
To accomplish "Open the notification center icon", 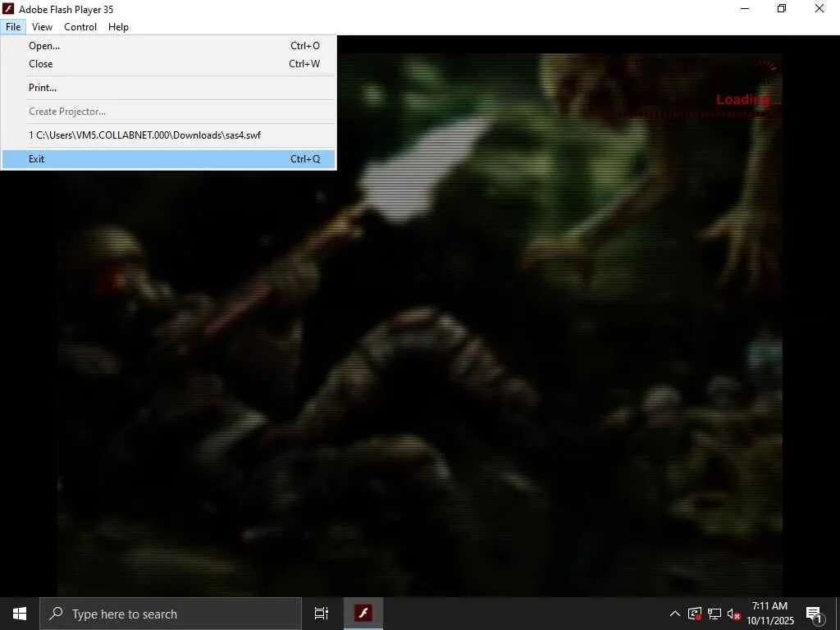I will (815, 614).
